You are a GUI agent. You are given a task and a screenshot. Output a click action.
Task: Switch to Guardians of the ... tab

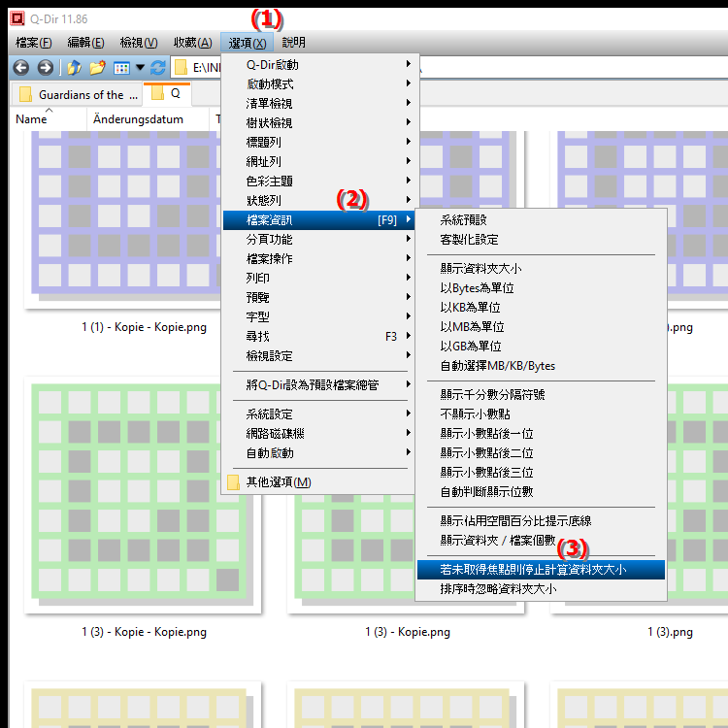point(77,95)
